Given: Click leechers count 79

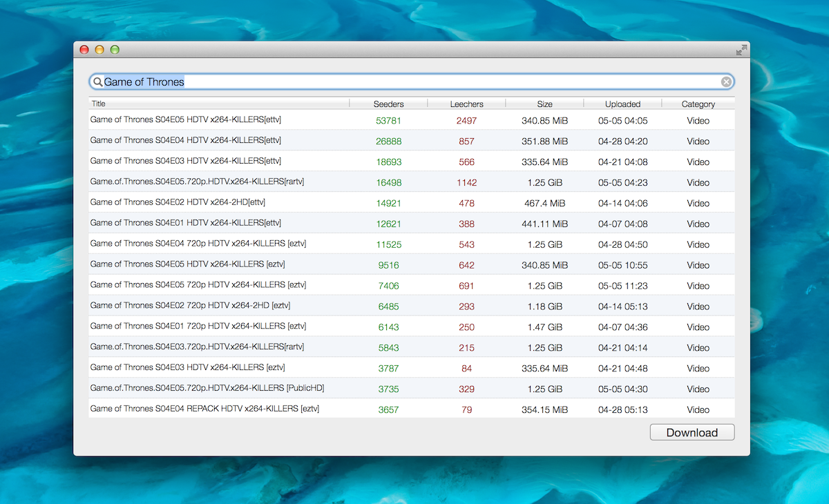Looking at the screenshot, I should (x=467, y=410).
